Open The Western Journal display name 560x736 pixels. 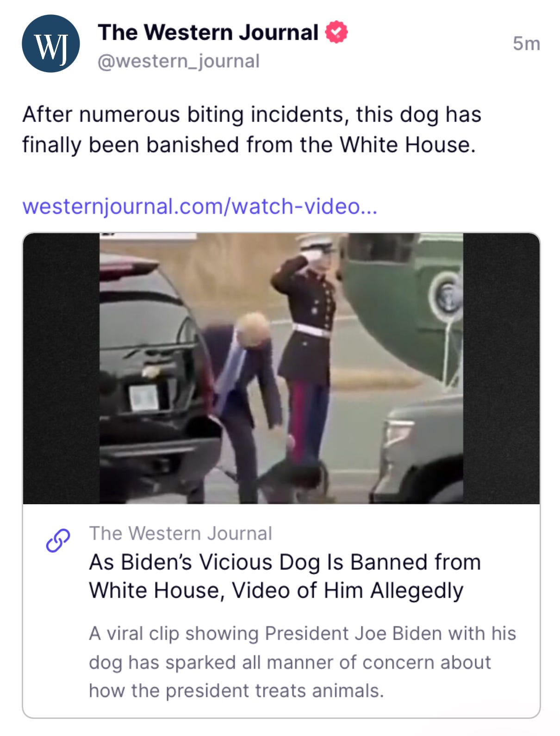pos(208,32)
